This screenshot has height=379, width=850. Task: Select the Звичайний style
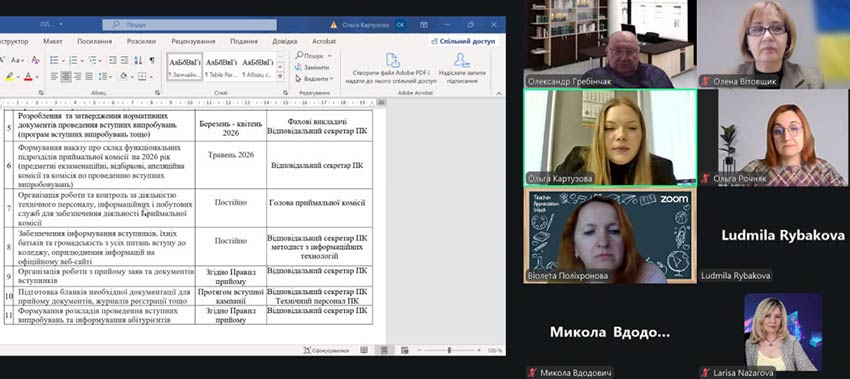[x=184, y=67]
